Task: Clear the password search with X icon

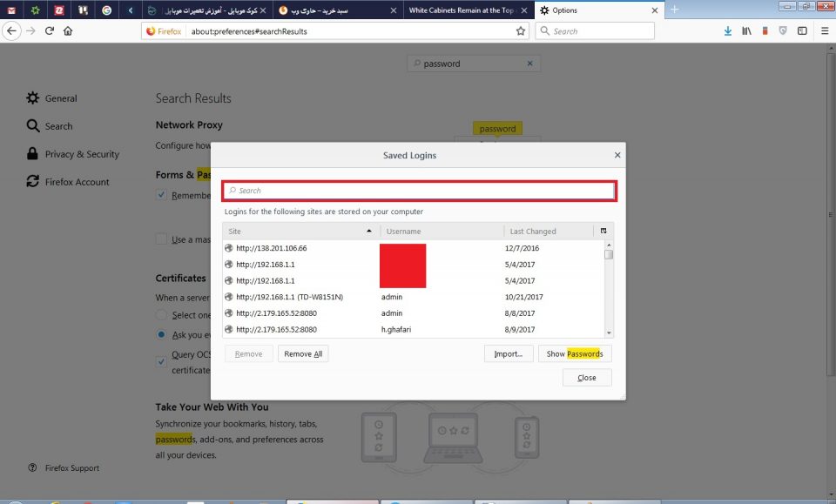Action: (x=529, y=64)
